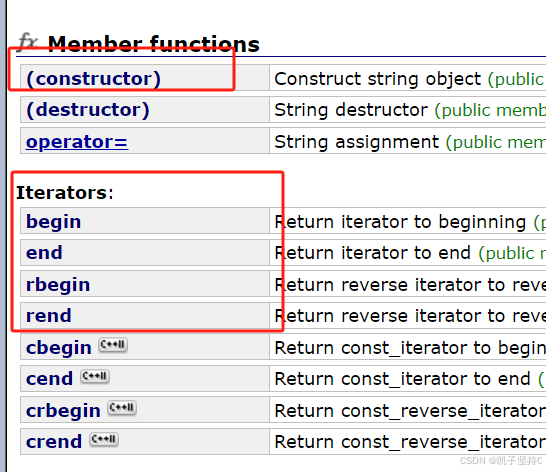Visit the crend function page

pos(54,442)
